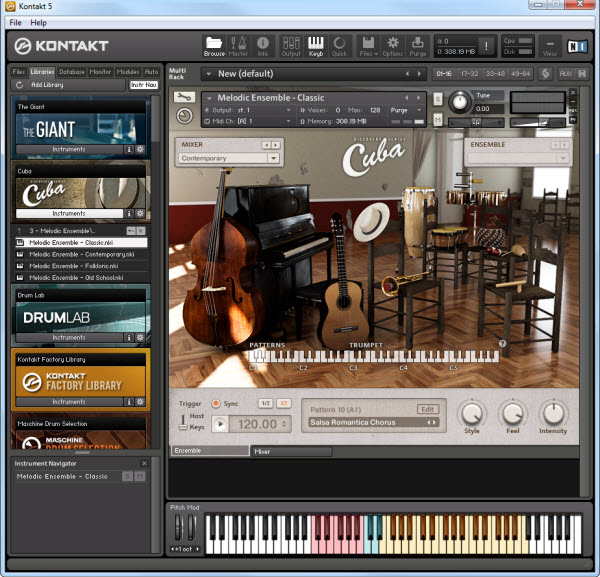Toggle the 1/2 half-time button

point(266,403)
